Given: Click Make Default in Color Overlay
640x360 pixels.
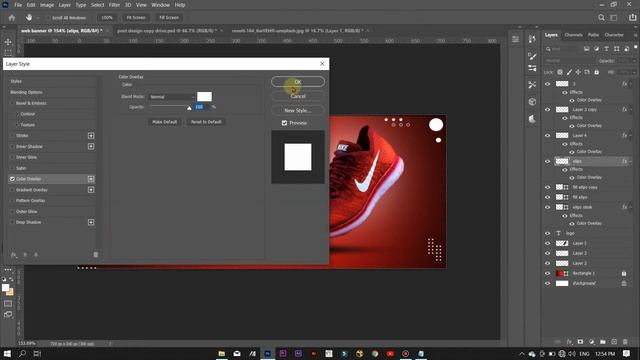Looking at the screenshot, I should pos(164,122).
